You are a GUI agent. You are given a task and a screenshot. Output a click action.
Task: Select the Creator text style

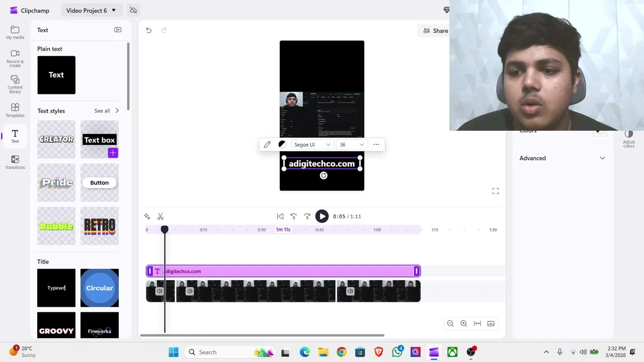click(56, 139)
